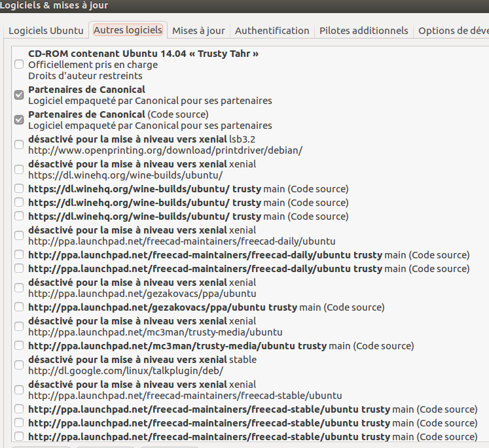This screenshot has width=489, height=448.
Task: Open the Pilotes additionnels tab
Action: click(363, 31)
